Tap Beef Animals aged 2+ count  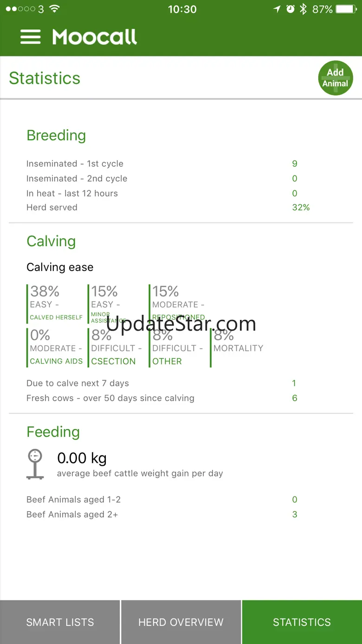294,514
